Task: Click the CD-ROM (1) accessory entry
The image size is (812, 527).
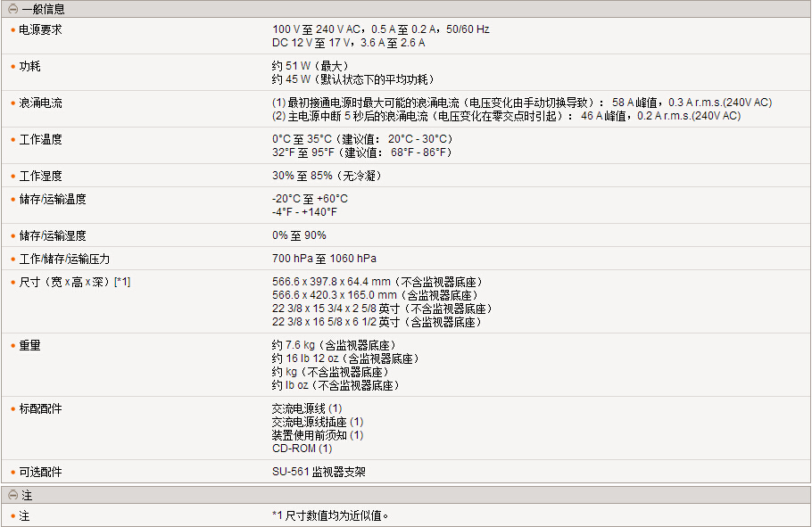Action: click(302, 449)
